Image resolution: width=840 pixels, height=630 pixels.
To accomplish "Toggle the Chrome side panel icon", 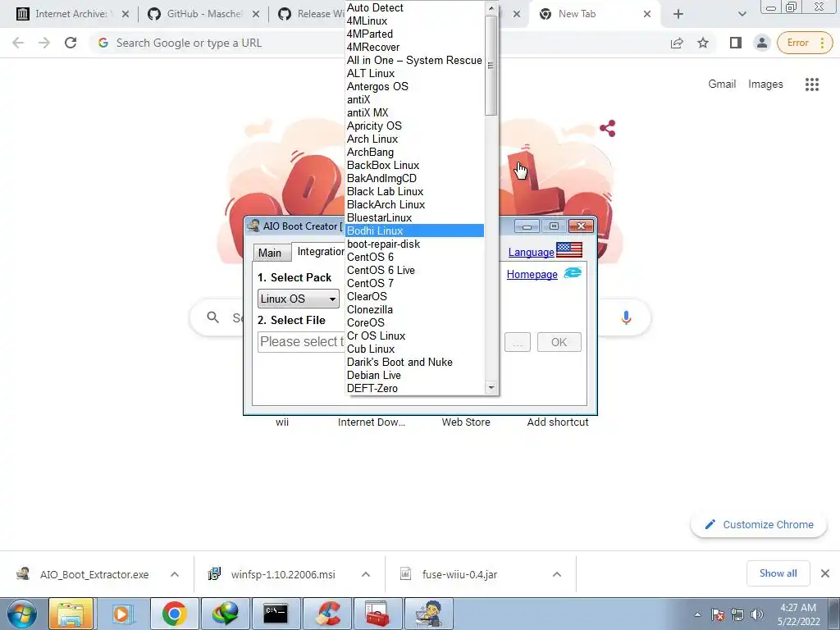I will coord(736,43).
